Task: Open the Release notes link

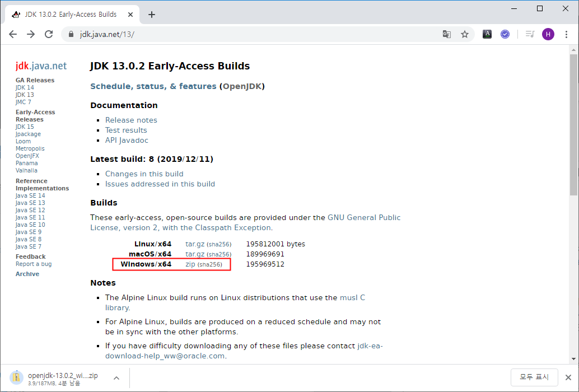Action: 131,120
